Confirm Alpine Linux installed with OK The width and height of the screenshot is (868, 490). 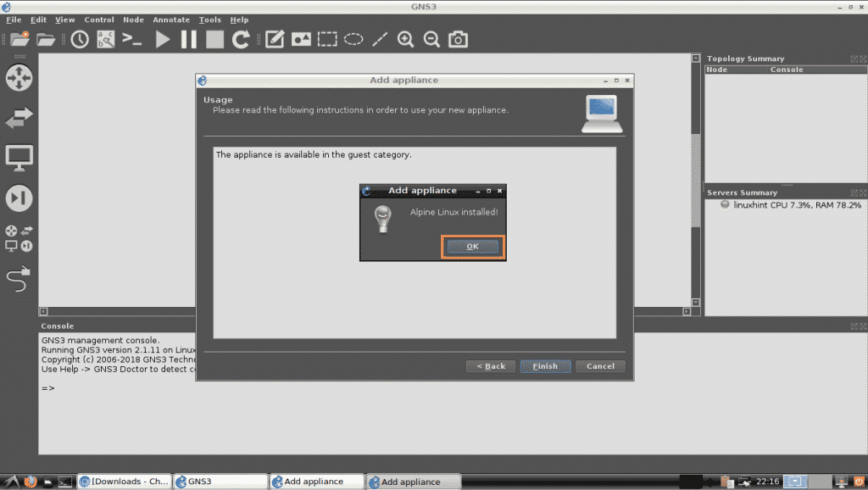point(472,246)
